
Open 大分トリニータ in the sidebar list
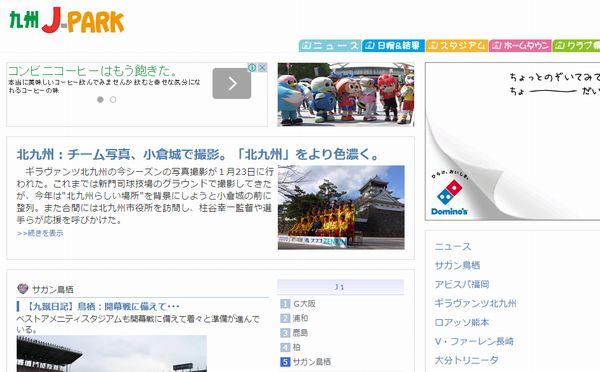(466, 360)
